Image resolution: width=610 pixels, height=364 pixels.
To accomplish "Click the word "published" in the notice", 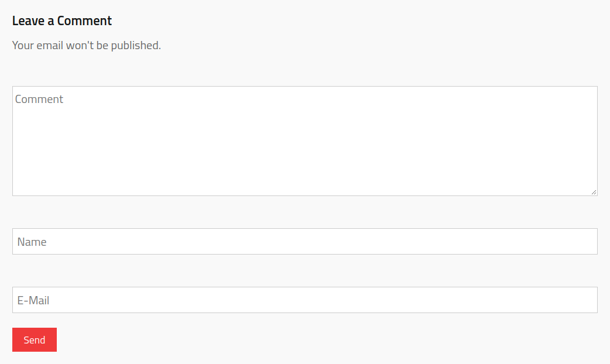I will tap(135, 45).
